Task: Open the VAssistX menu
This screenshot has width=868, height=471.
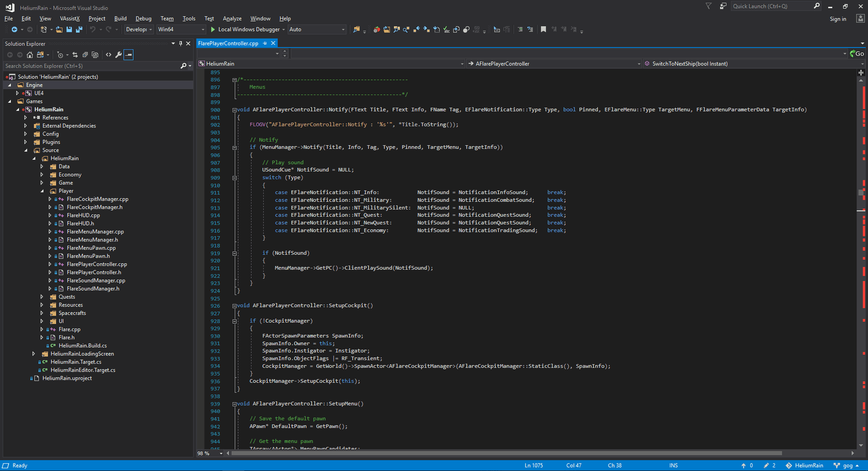Action: click(70, 18)
